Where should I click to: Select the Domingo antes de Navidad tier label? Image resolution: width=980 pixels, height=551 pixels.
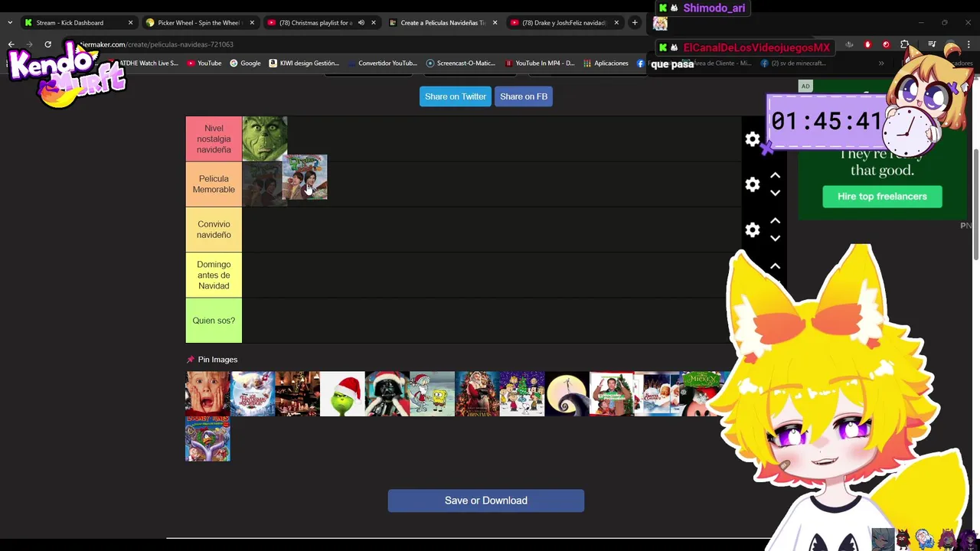tap(214, 275)
